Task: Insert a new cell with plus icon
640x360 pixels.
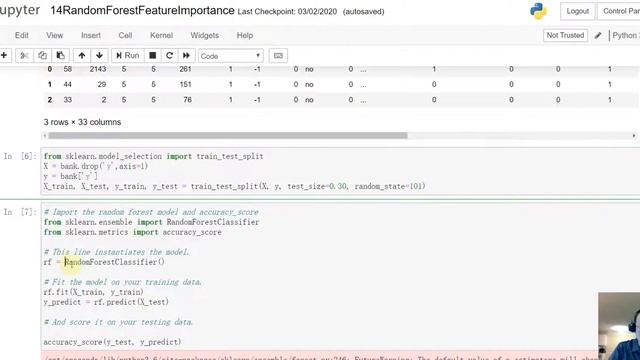Action: [4, 56]
